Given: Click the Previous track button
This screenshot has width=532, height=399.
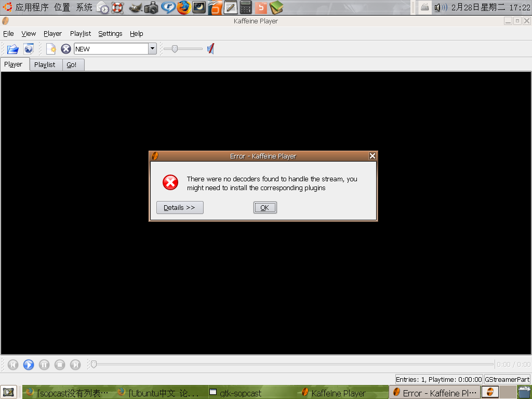Looking at the screenshot, I should (x=13, y=365).
